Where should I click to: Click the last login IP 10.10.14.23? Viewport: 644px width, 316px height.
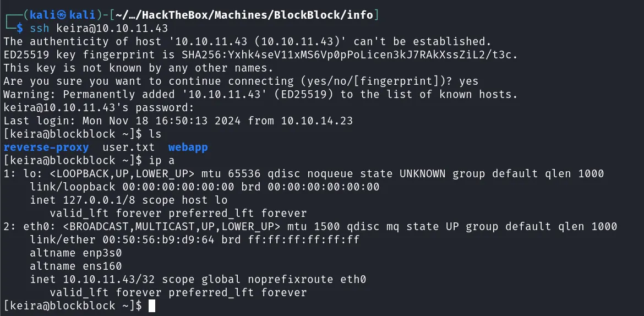tap(317, 121)
